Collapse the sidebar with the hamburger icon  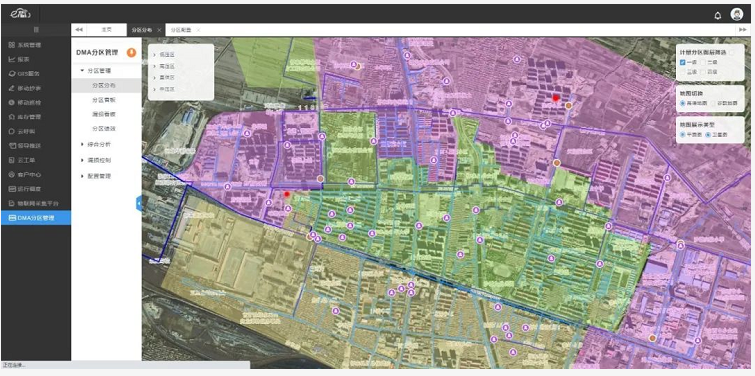coord(36,30)
